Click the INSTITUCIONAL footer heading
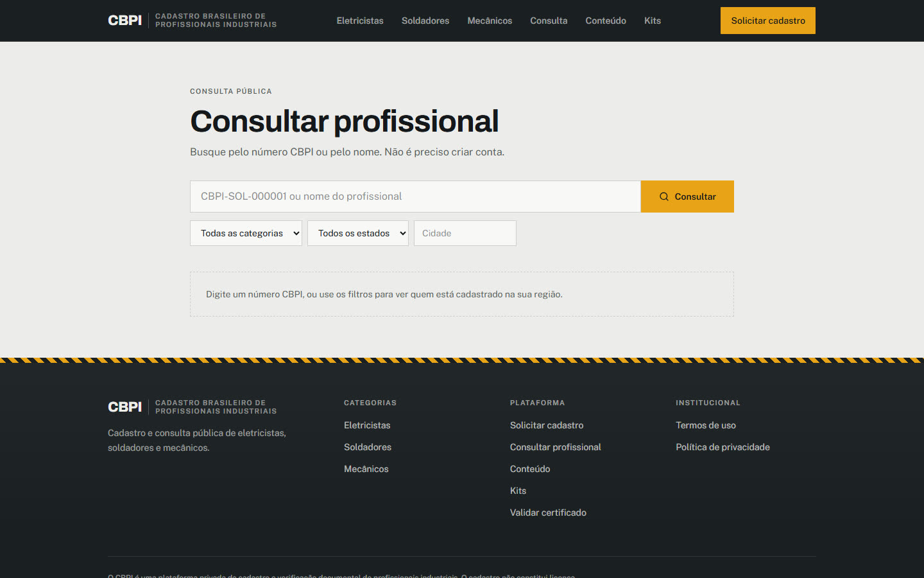This screenshot has height=578, width=924. pyautogui.click(x=708, y=403)
